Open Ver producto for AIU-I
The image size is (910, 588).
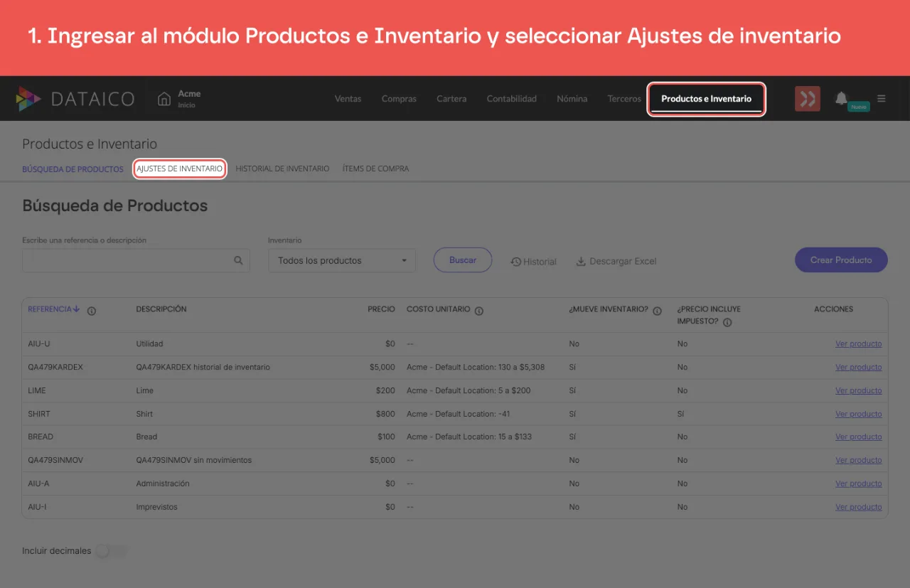tap(858, 507)
